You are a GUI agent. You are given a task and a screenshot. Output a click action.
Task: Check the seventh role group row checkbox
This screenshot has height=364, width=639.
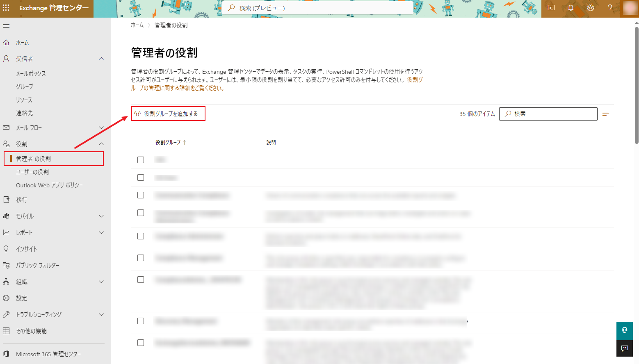pos(141,280)
